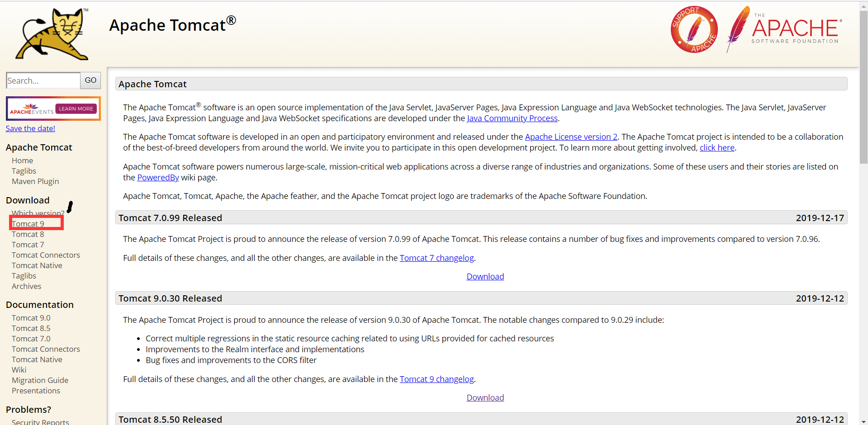Open Tomcat 9.0 documentation
The height and width of the screenshot is (425, 868).
31,318
